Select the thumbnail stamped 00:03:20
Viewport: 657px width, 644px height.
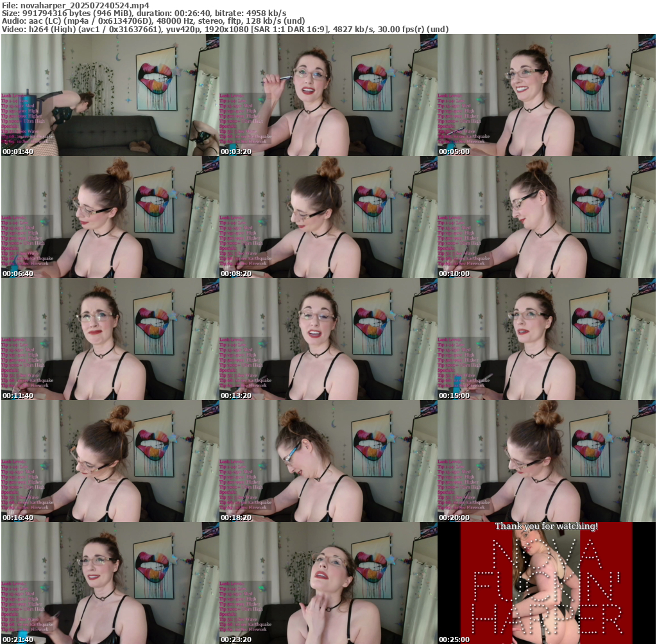[x=328, y=95]
